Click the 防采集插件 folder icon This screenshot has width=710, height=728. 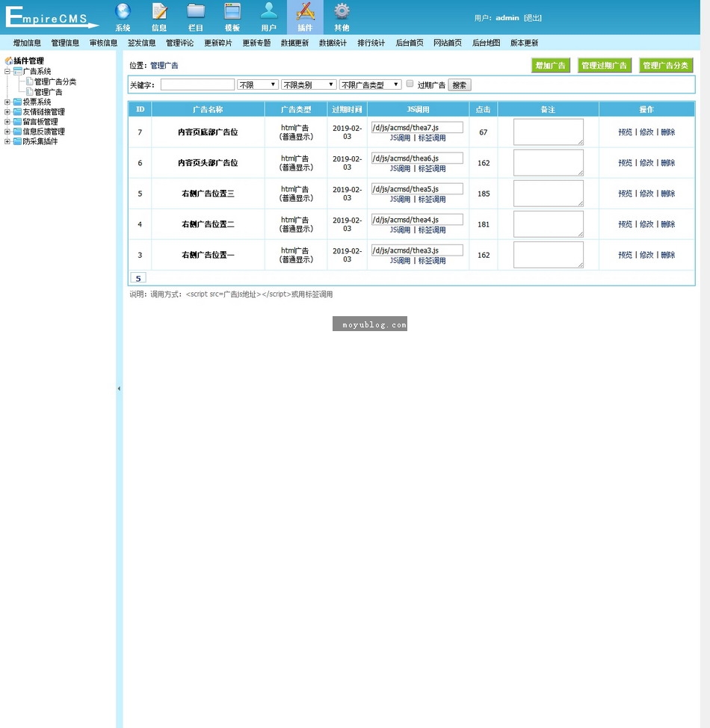coord(18,141)
